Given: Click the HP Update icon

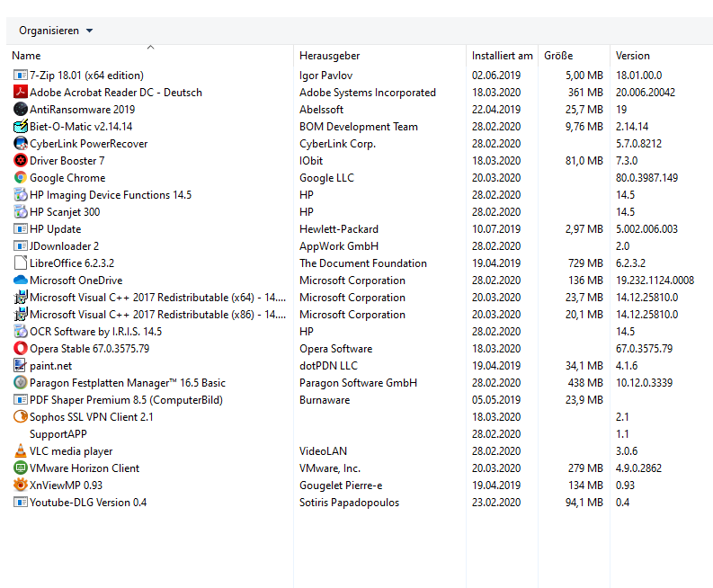Looking at the screenshot, I should click(x=21, y=228).
